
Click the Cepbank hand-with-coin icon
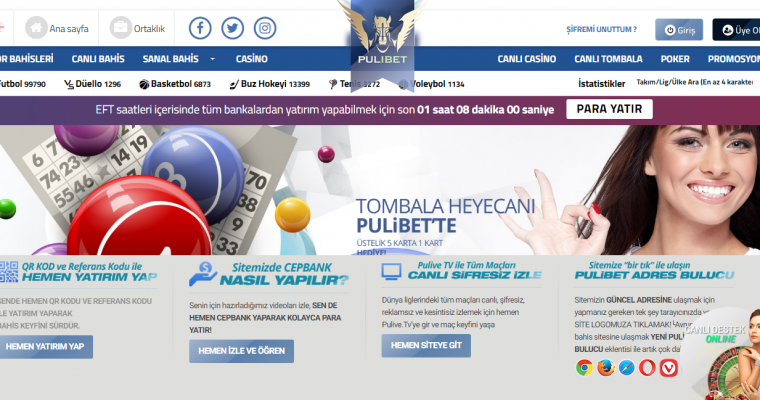coord(203,274)
